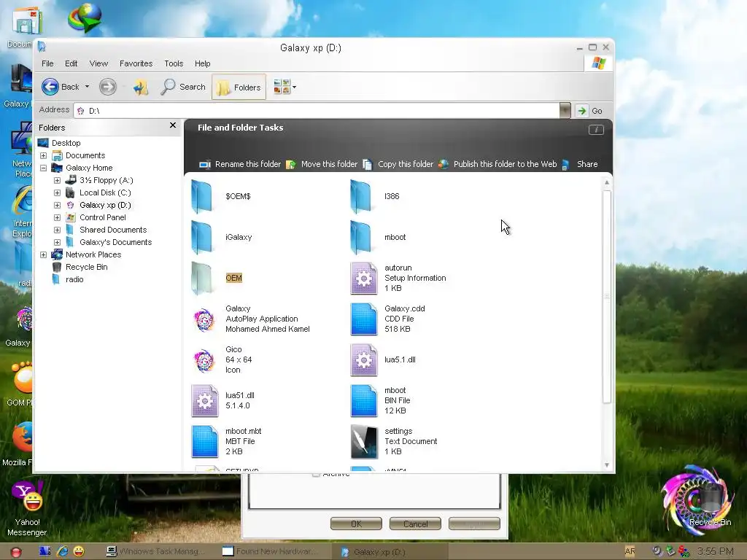
Task: Select Galaxy's Documents in folder tree
Action: [x=116, y=242]
